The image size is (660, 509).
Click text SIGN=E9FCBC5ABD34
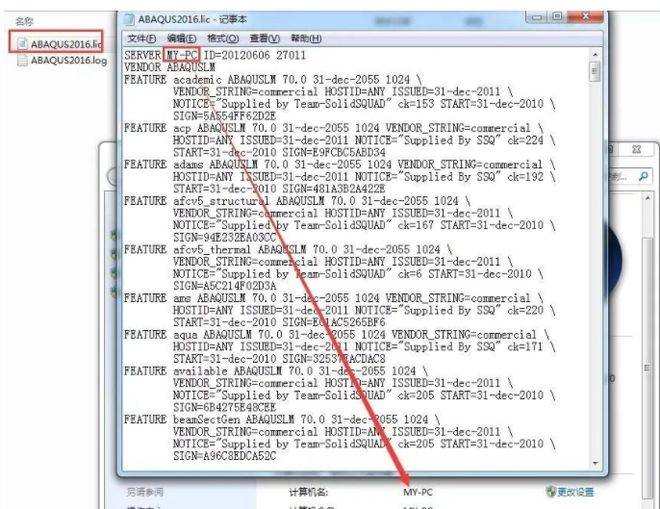click(x=334, y=152)
